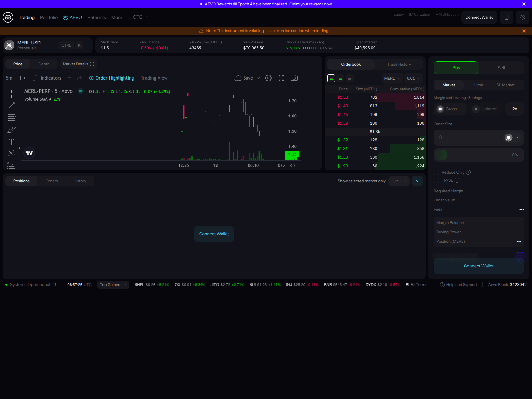Open the More menu dropdown
Screen dimensions: 532x399
tap(120, 17)
